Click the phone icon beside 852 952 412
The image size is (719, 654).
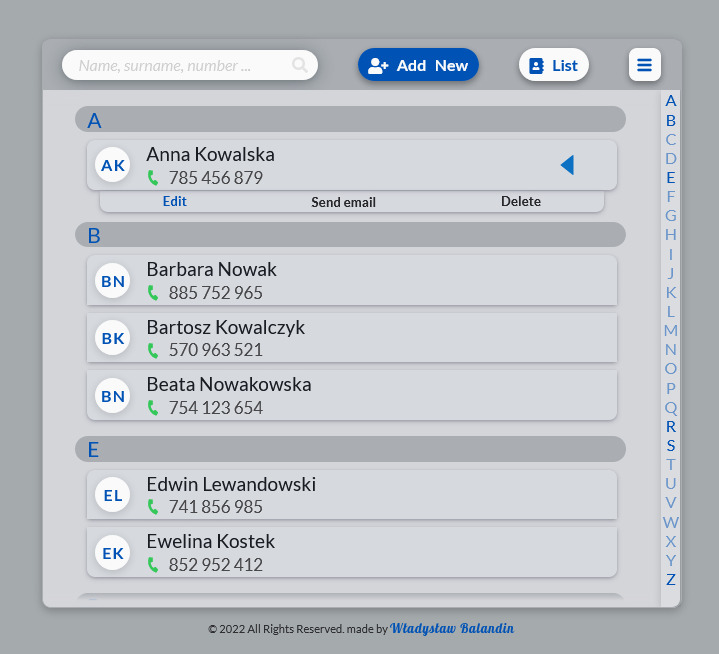tap(153, 565)
